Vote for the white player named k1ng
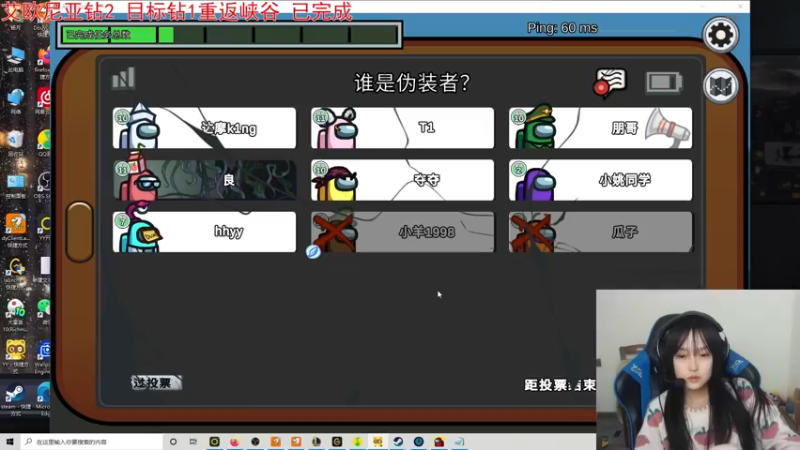 [204, 128]
